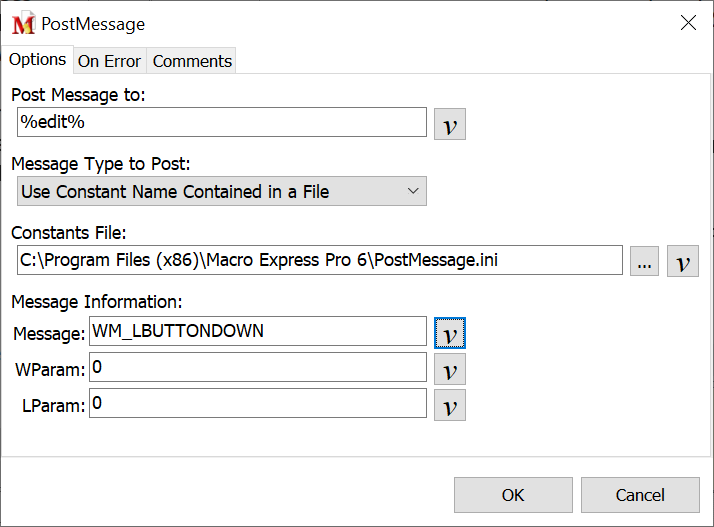Focus the Constants File path field
The width and height of the screenshot is (714, 527).
click(318, 261)
